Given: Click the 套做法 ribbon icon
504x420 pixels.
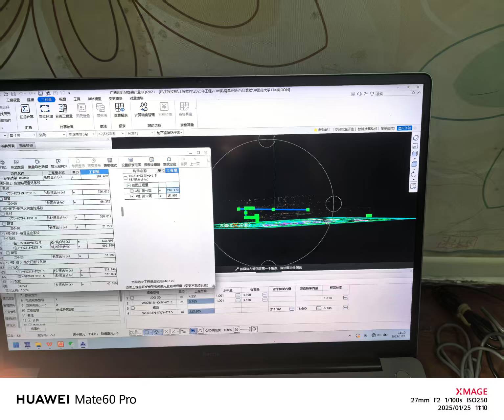Looking at the screenshot, I should (x=102, y=110).
